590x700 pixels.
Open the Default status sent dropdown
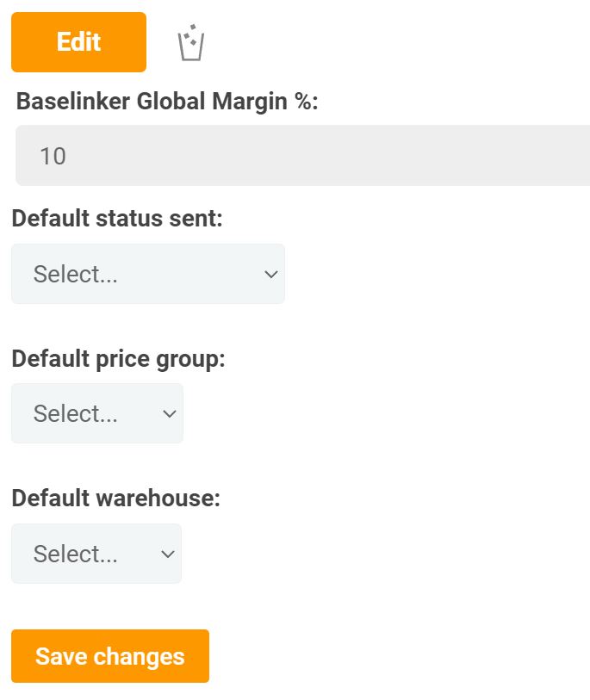pos(147,274)
